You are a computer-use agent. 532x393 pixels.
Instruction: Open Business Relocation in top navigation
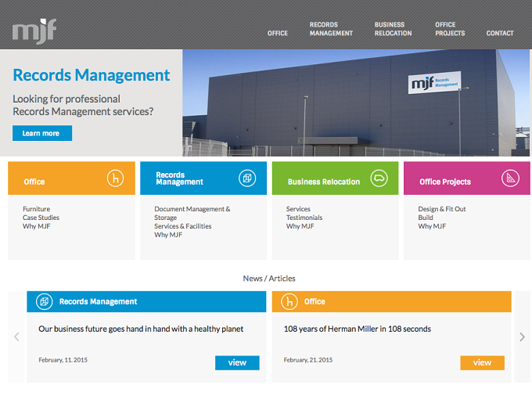coord(394,29)
